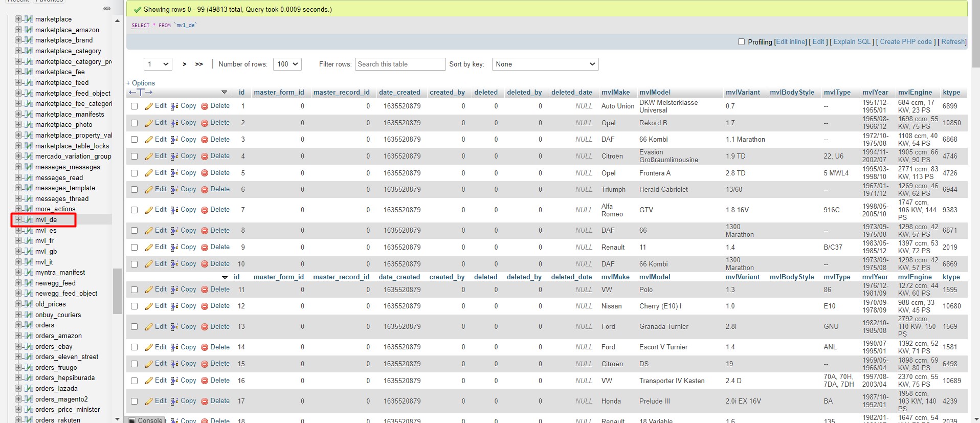The image size is (980, 423).
Task: Open the Sort by key dropdown
Action: click(545, 64)
